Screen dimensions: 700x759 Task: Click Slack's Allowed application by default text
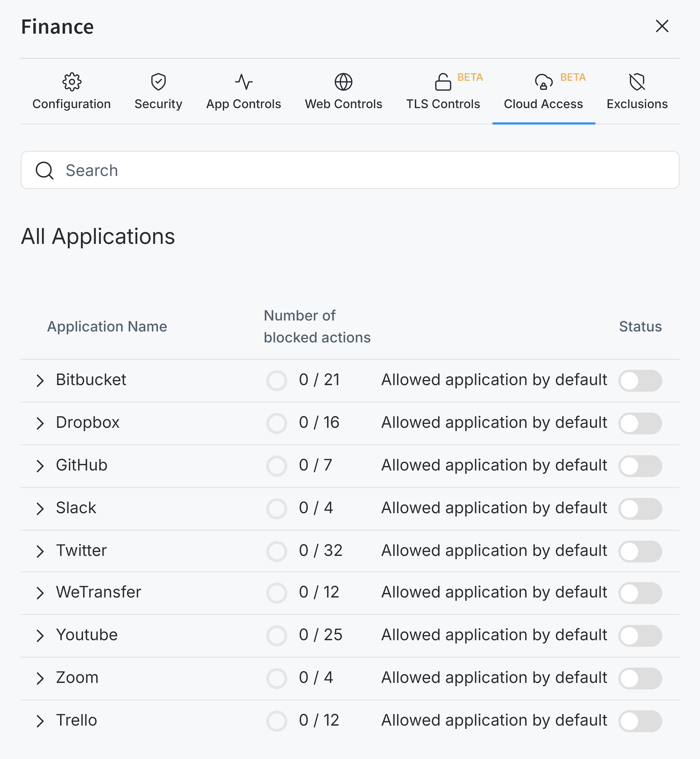tap(494, 508)
